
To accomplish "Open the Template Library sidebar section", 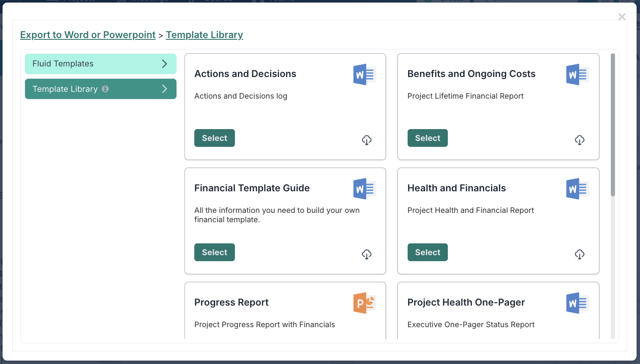I will tap(101, 89).
